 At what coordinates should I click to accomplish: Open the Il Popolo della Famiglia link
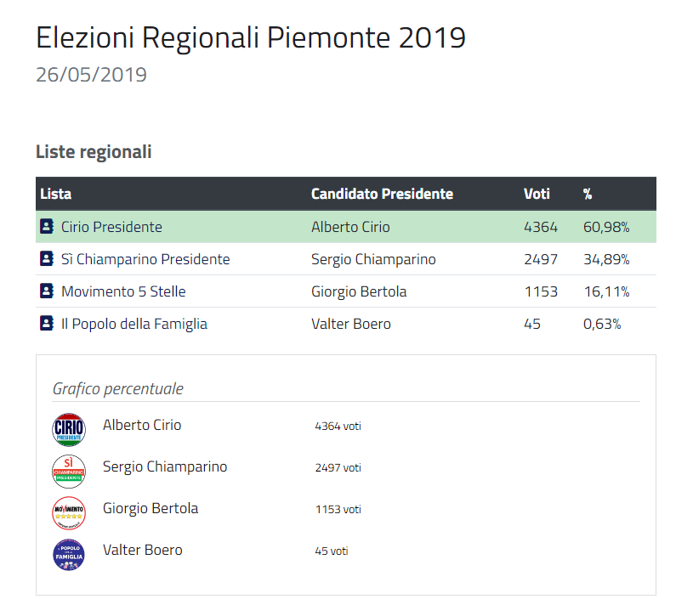tap(133, 324)
